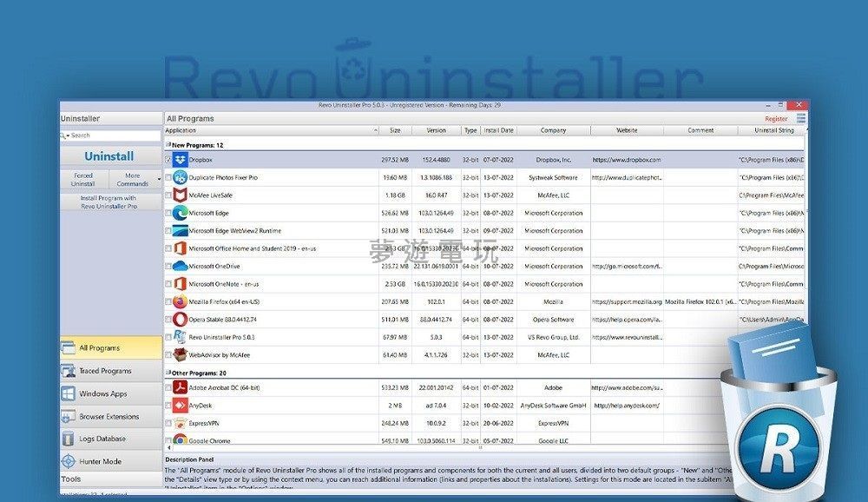Collapse the Other Programs group
Screen dimensions: 868x502
pos(168,372)
